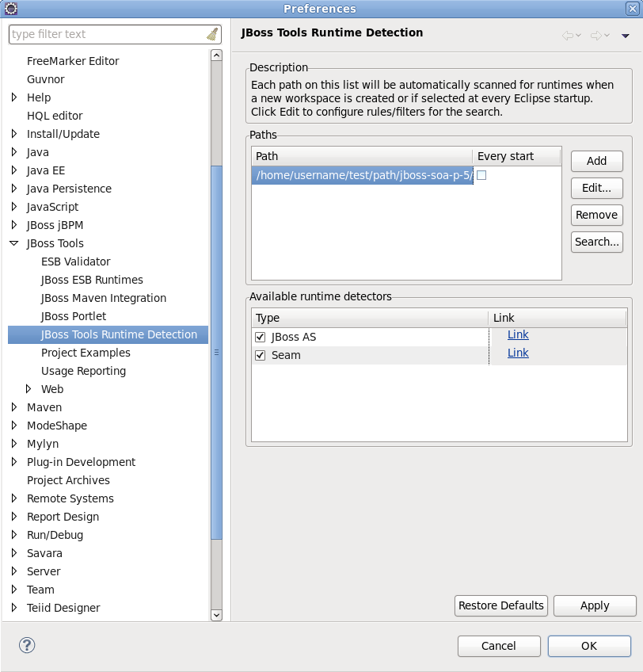643x672 pixels.
Task: Apply the preference changes
Action: pyautogui.click(x=595, y=605)
